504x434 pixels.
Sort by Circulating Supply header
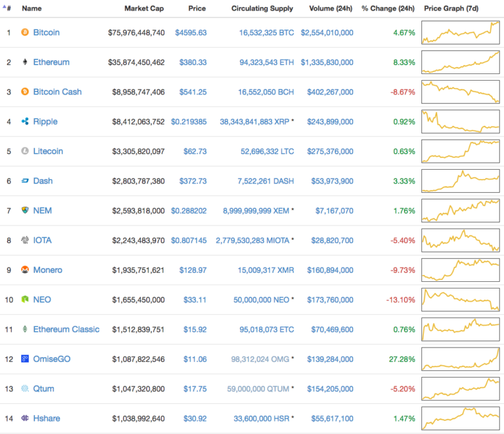[x=262, y=9]
